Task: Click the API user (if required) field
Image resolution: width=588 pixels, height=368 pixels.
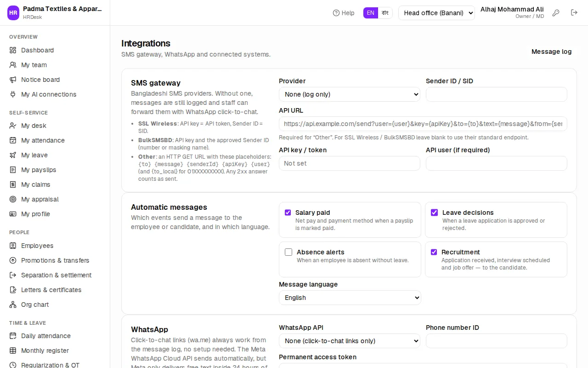Action: click(x=497, y=163)
